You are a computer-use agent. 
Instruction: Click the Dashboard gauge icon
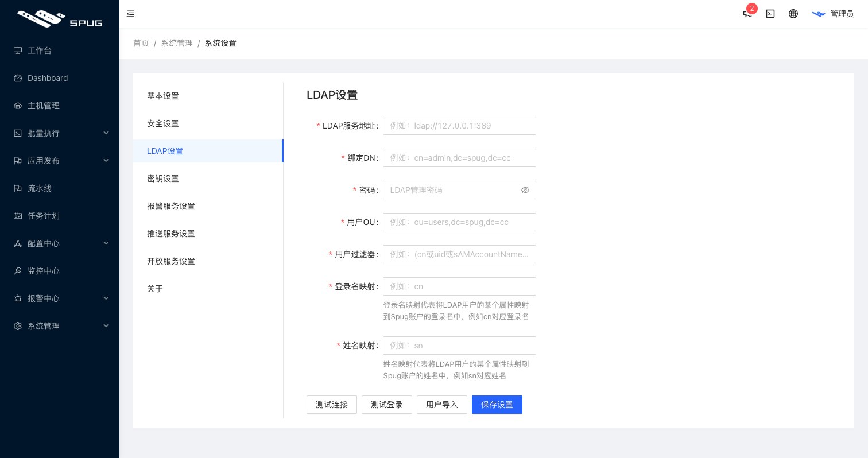(x=18, y=78)
